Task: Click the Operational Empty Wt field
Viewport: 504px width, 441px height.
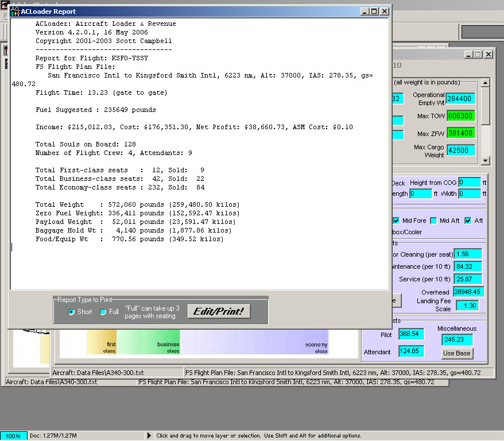Action: coord(461,99)
